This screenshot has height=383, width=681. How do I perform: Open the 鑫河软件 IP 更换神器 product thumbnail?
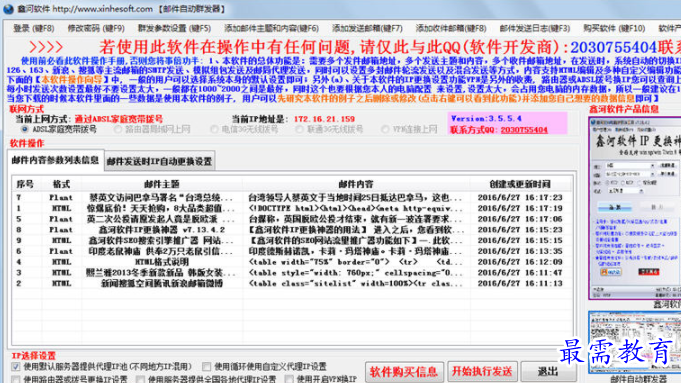coord(635,208)
